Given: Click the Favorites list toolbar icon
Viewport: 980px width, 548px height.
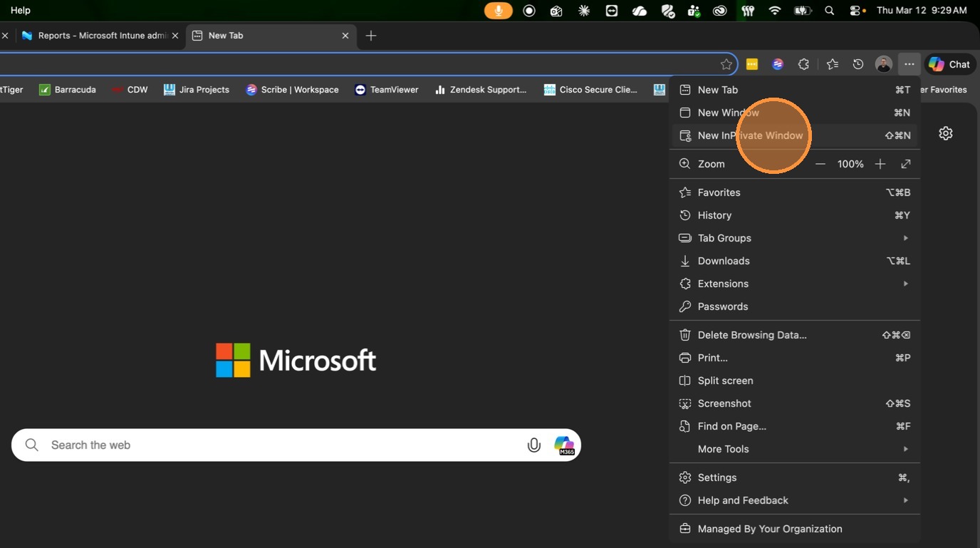Looking at the screenshot, I should tap(833, 64).
